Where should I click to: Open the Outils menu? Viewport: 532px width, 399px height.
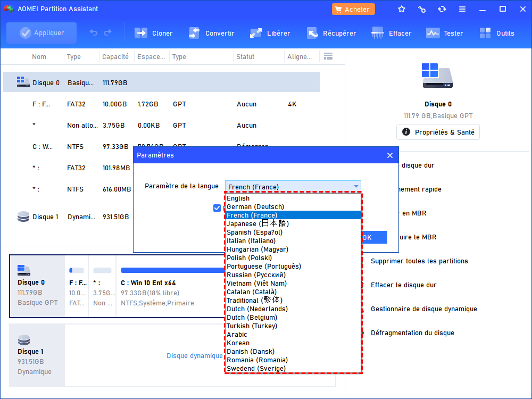(497, 33)
